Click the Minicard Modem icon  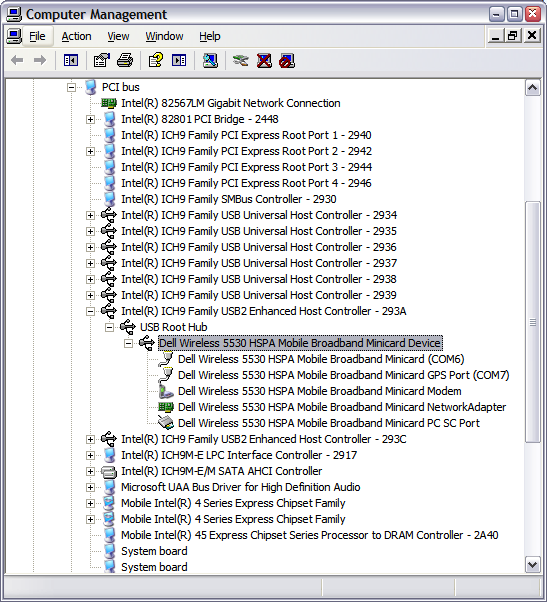[x=166, y=391]
